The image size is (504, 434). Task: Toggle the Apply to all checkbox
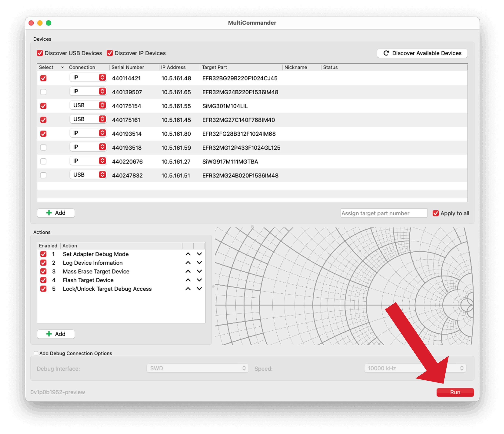[436, 213]
